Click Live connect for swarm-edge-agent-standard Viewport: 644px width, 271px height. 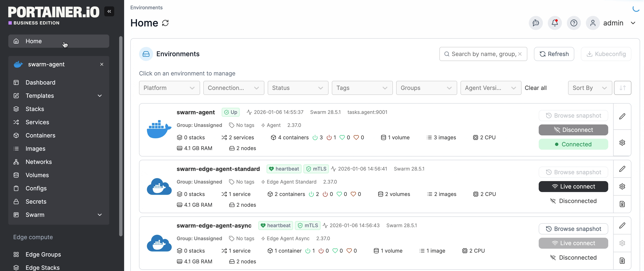pos(573,187)
